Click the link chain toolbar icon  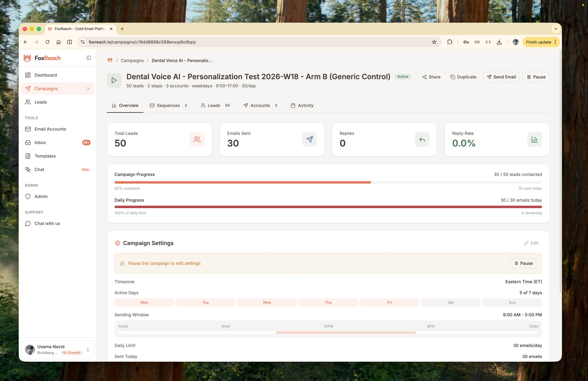point(477,42)
